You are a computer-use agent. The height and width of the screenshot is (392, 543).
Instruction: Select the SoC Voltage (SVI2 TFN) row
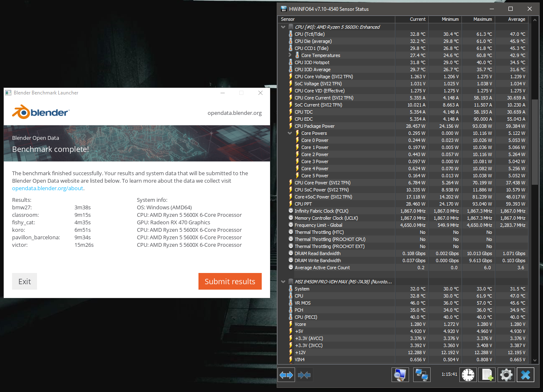[403, 84]
